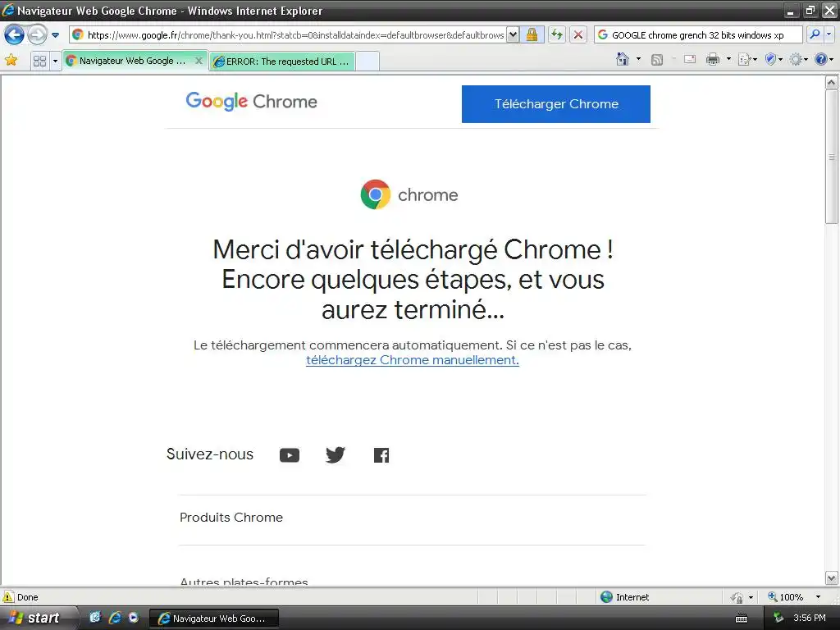
Task: Click the address bar URL field
Action: pos(288,34)
